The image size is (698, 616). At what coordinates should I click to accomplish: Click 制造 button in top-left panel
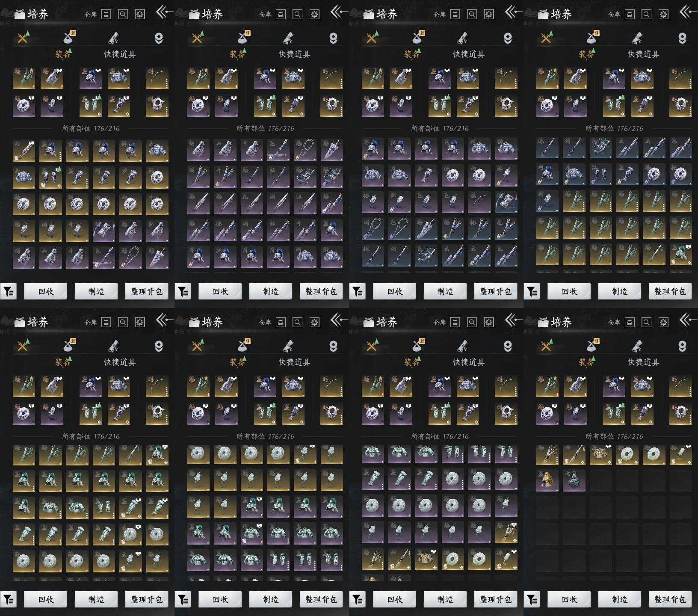96,291
